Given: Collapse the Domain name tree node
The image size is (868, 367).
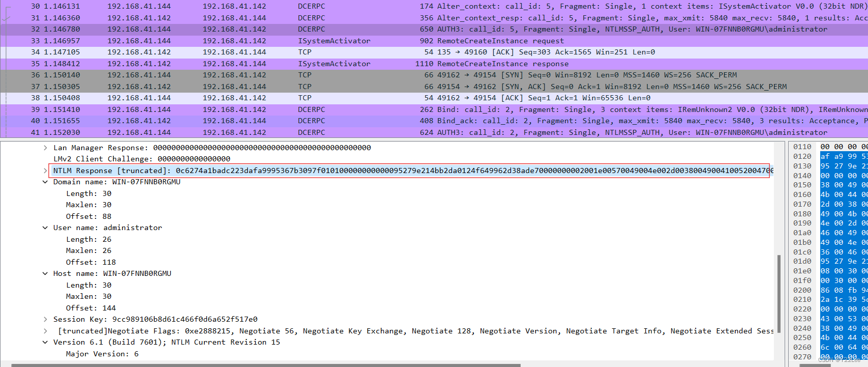Looking at the screenshot, I should (45, 182).
